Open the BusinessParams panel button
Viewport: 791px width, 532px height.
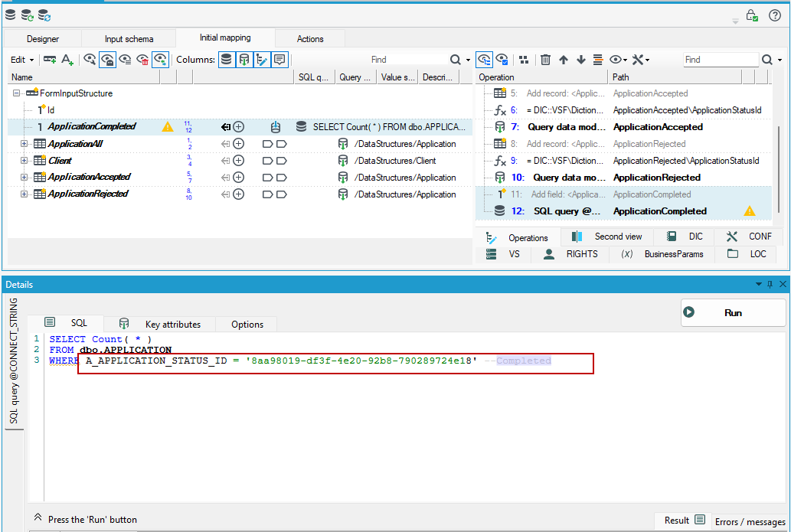[662, 254]
